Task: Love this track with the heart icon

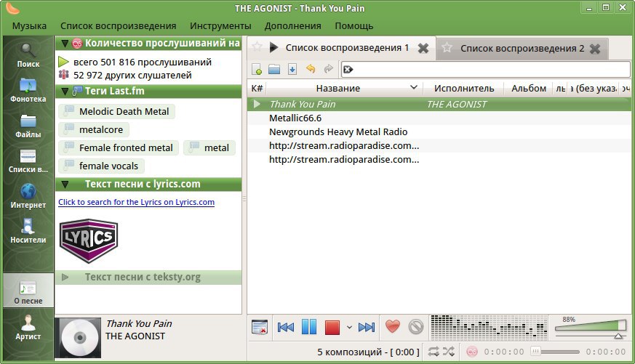Action: 393,326
